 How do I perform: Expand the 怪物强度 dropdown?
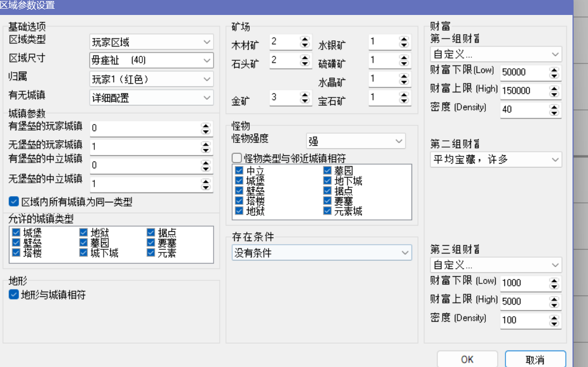[356, 141]
